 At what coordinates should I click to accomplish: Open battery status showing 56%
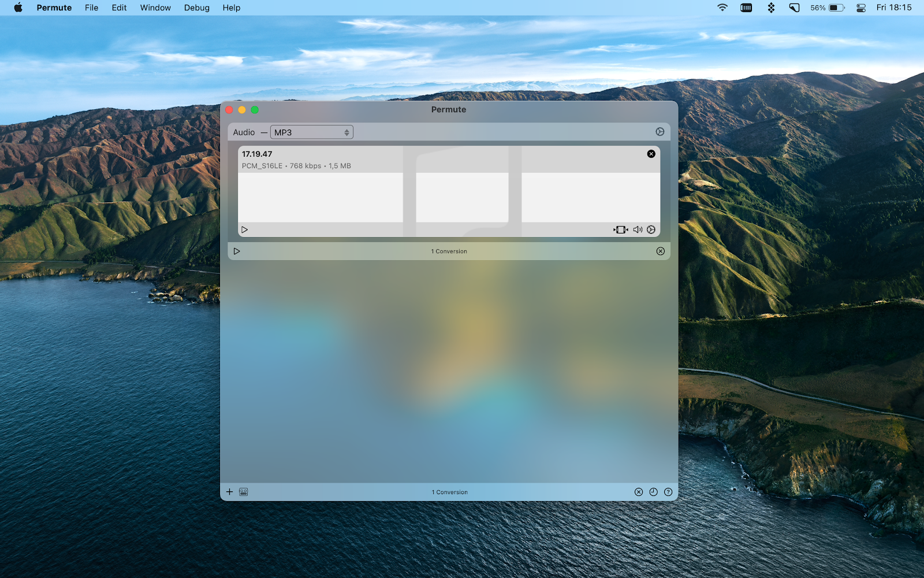(828, 8)
